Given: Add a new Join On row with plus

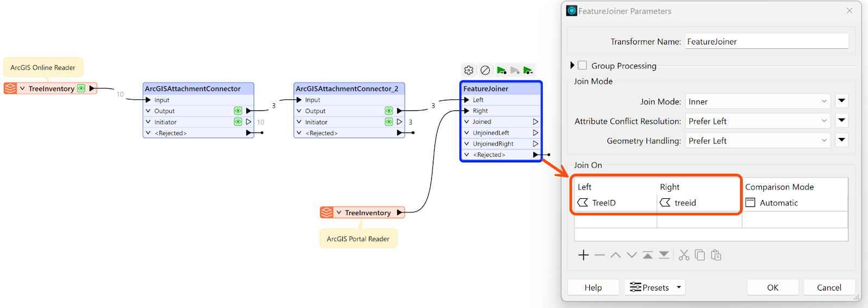Looking at the screenshot, I should click(584, 255).
